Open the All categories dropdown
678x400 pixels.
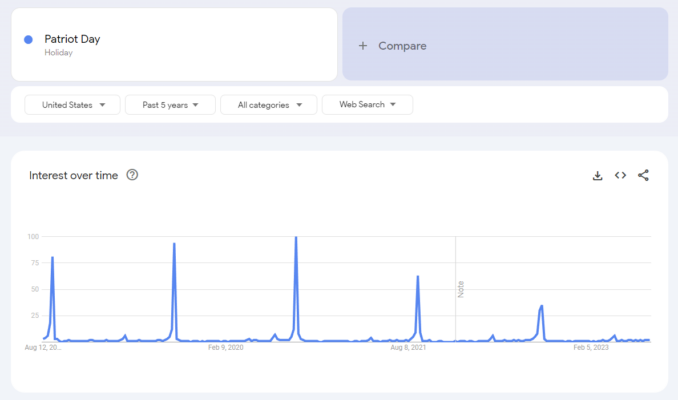point(269,105)
